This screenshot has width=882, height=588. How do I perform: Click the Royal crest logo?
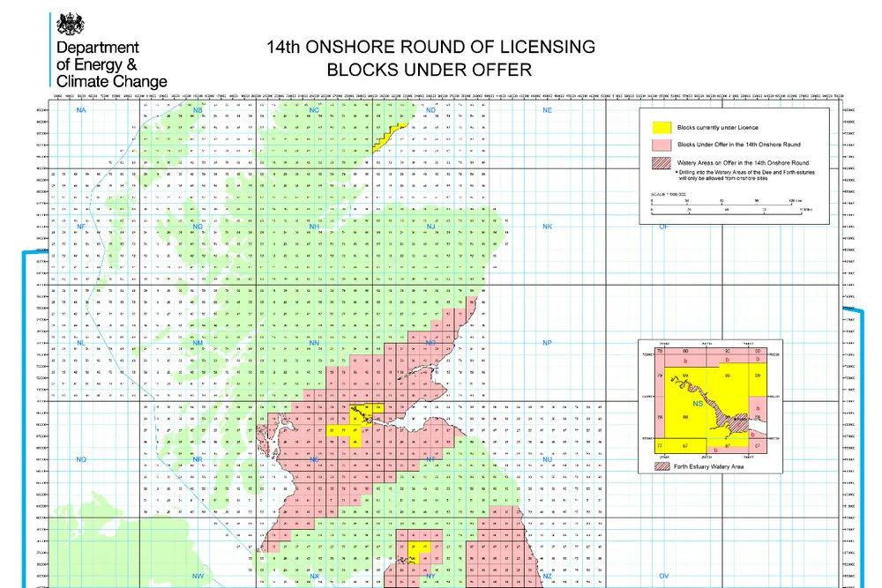(x=67, y=24)
